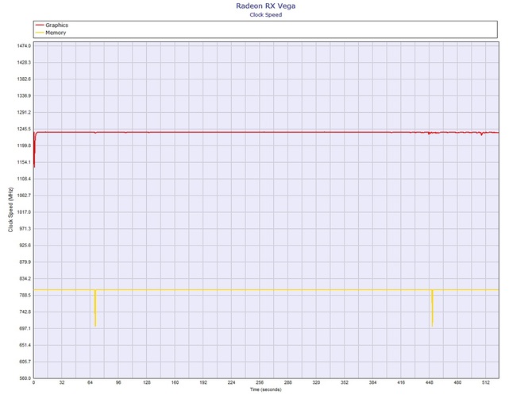This screenshot has width=532, height=399.
Task: Click the 1154.1 y-axis value
Action: point(24,162)
